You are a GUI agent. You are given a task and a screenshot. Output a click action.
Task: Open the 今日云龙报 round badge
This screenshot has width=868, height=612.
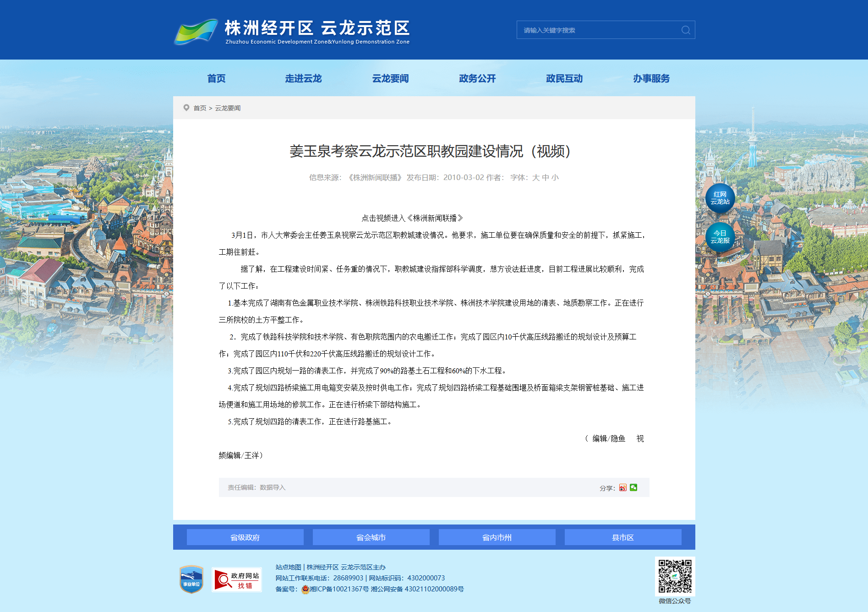coord(720,237)
